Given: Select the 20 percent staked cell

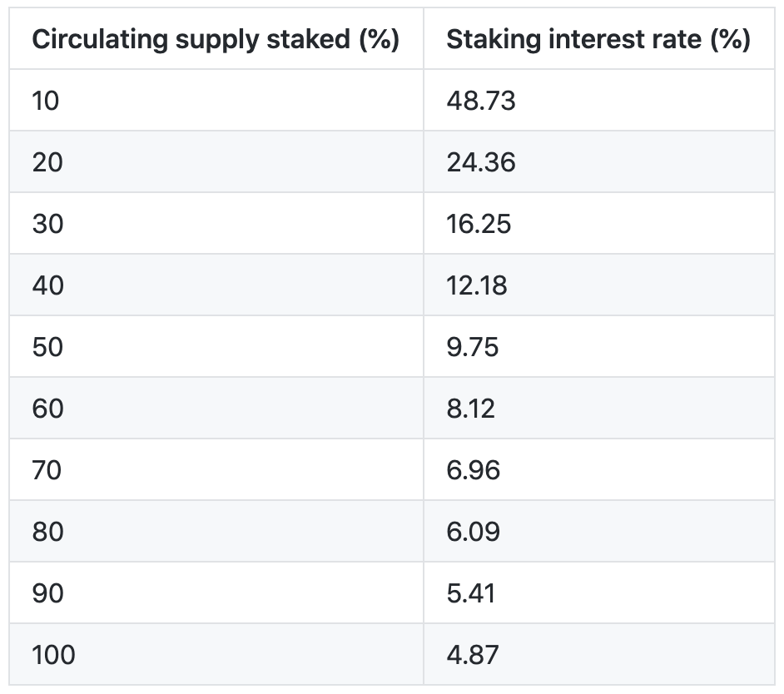Looking at the screenshot, I should 47,162.
